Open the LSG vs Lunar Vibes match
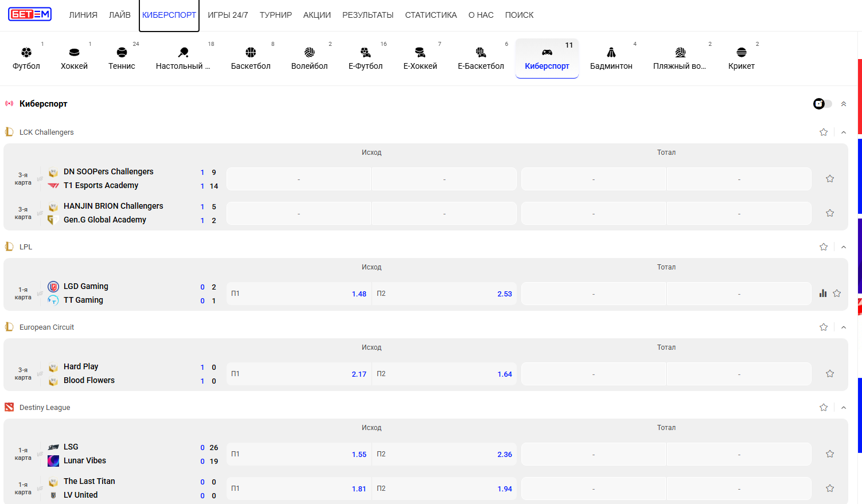 [84, 454]
